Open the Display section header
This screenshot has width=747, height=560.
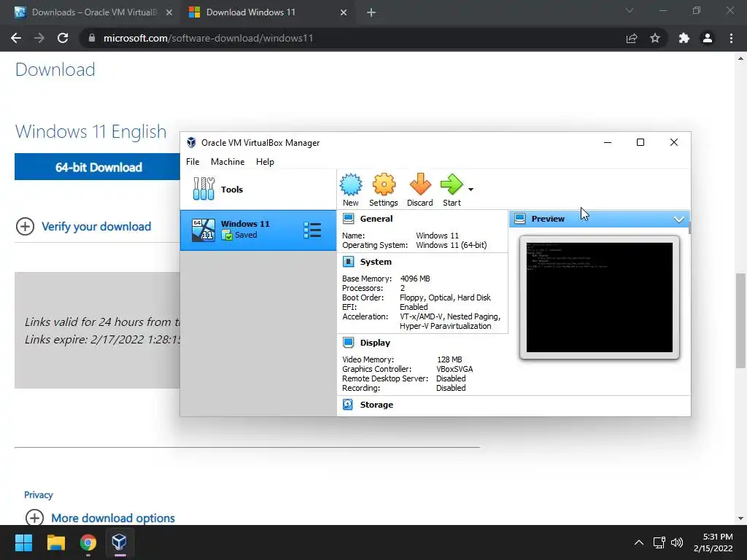pyautogui.click(x=375, y=343)
